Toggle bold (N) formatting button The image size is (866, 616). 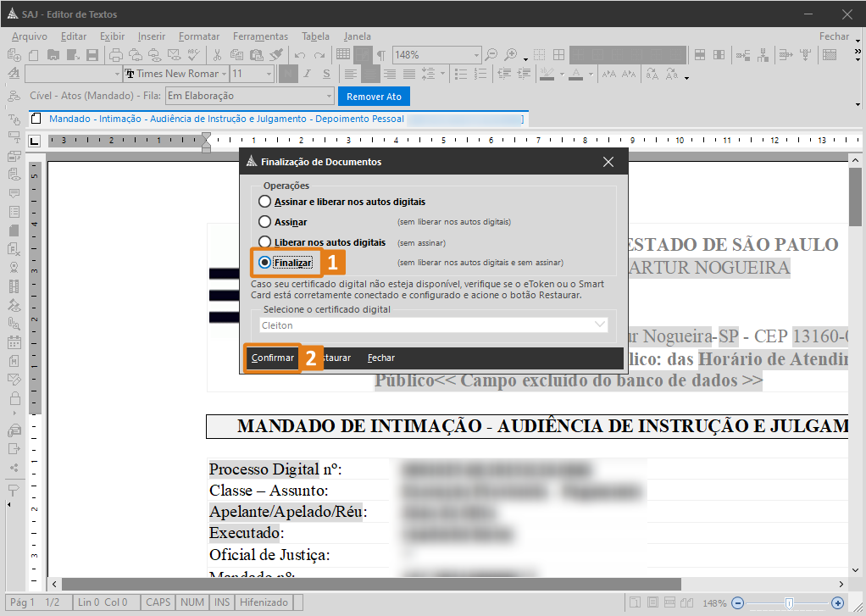(288, 74)
